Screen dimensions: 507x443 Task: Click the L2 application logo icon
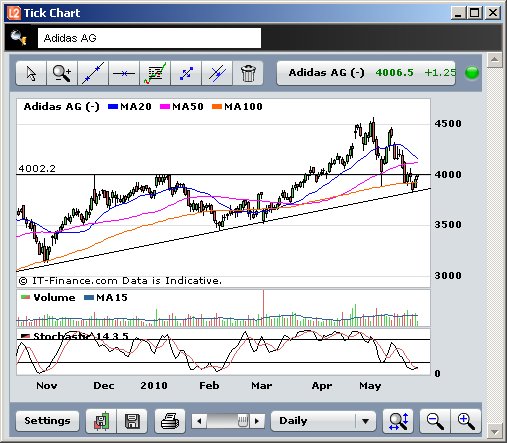[14, 13]
